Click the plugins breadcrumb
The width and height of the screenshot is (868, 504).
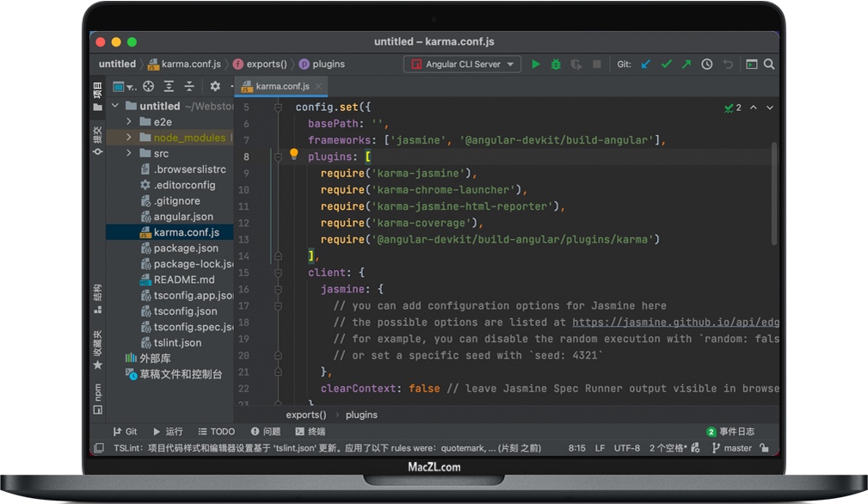[361, 415]
